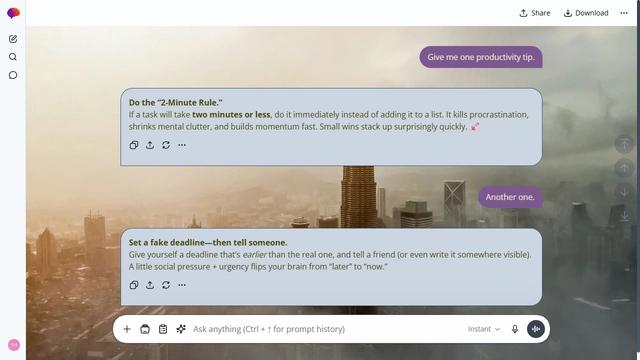Click the 'Set a fake deadline—then tell someone.' heading
The height and width of the screenshot is (360, 640).
[x=208, y=242]
